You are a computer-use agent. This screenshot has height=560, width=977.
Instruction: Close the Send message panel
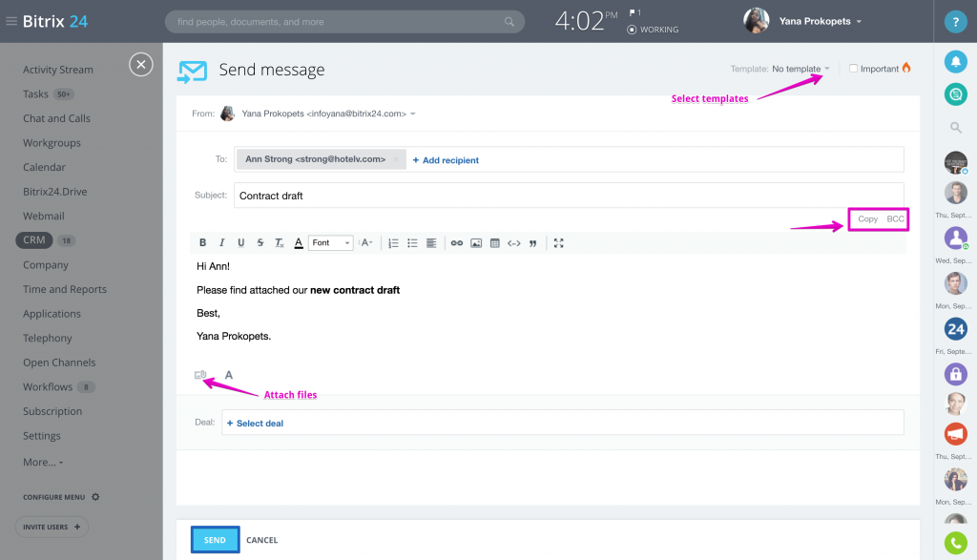point(141,64)
